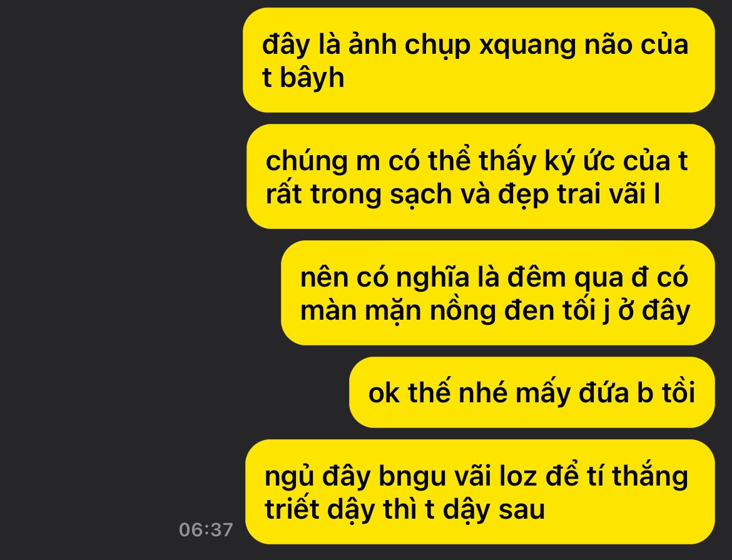Tap the message starting "đây là ảnh chụp"

click(x=479, y=60)
